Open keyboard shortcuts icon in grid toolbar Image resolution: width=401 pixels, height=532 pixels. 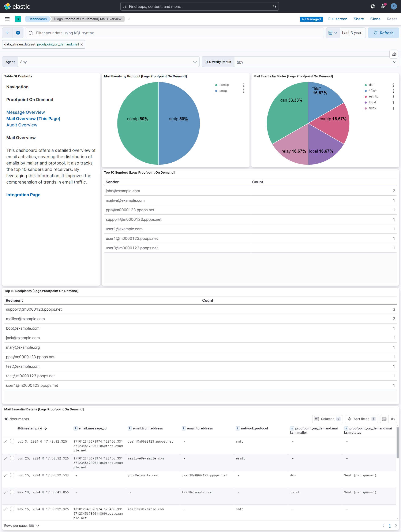[384, 419]
